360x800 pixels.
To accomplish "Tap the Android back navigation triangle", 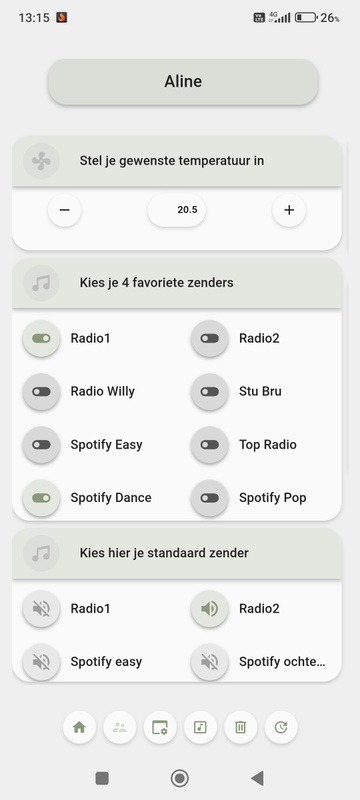I will tap(257, 778).
